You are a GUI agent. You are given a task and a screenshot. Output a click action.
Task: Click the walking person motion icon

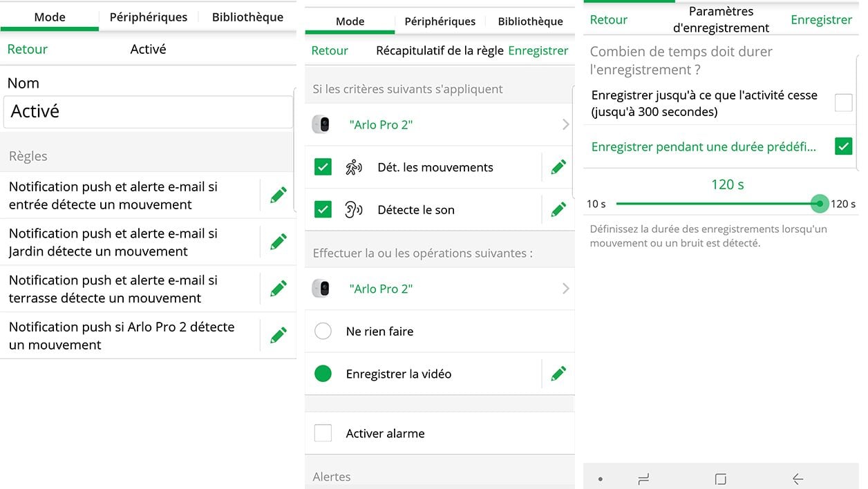(353, 167)
